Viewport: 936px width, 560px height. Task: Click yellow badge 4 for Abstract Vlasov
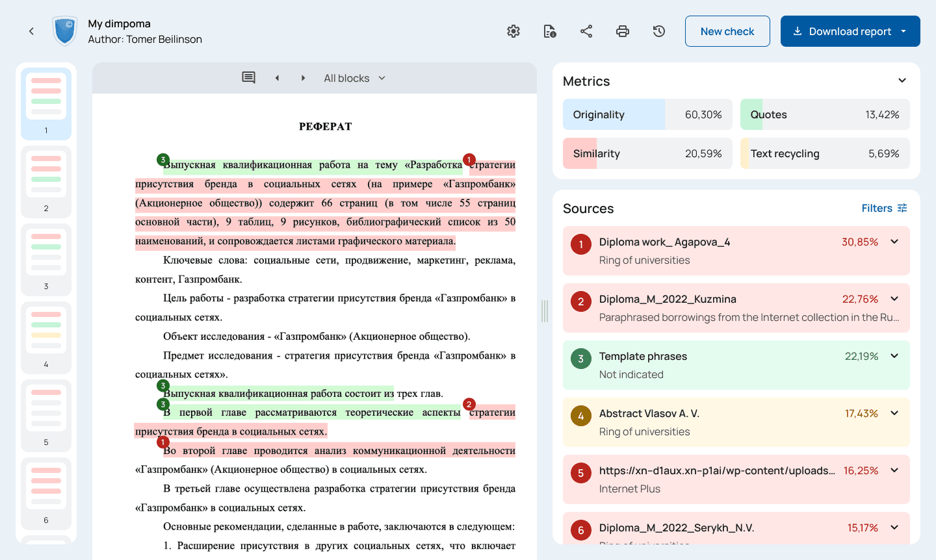pyautogui.click(x=581, y=416)
